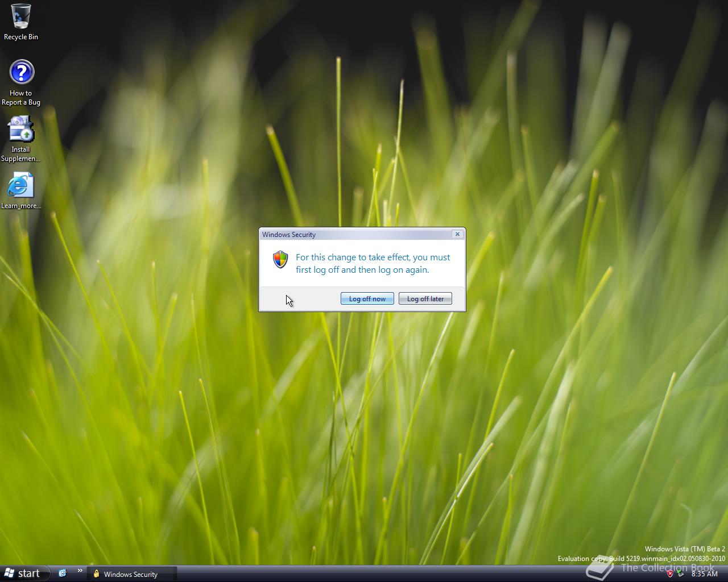The image size is (728, 582).
Task: Expand the quick launch overflow chevron
Action: coord(80,571)
